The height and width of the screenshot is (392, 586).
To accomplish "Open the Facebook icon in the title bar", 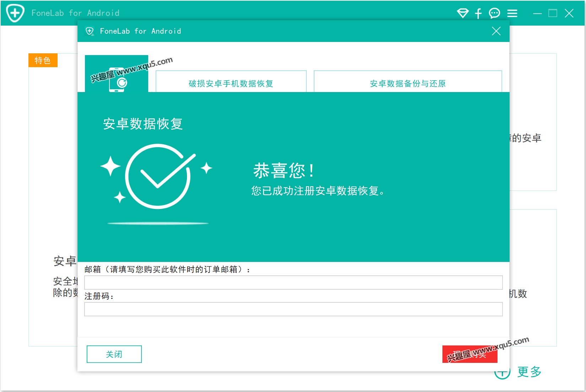I will [478, 13].
